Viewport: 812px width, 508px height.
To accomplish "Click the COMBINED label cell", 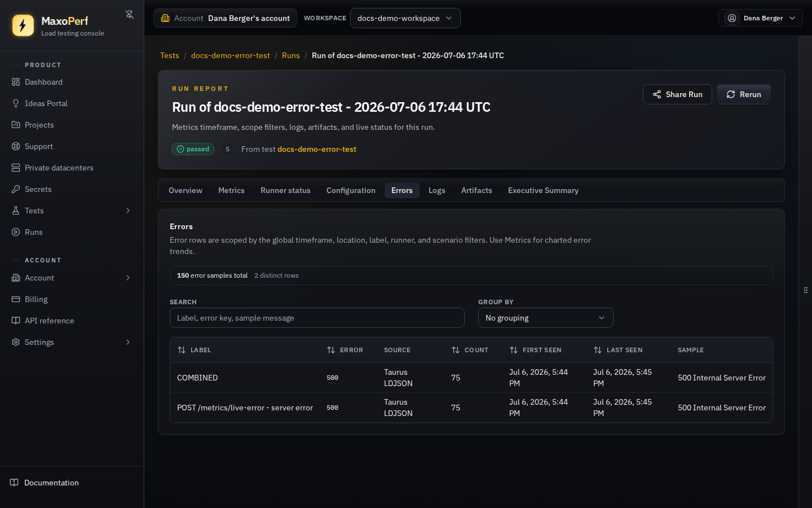I will click(x=197, y=378).
